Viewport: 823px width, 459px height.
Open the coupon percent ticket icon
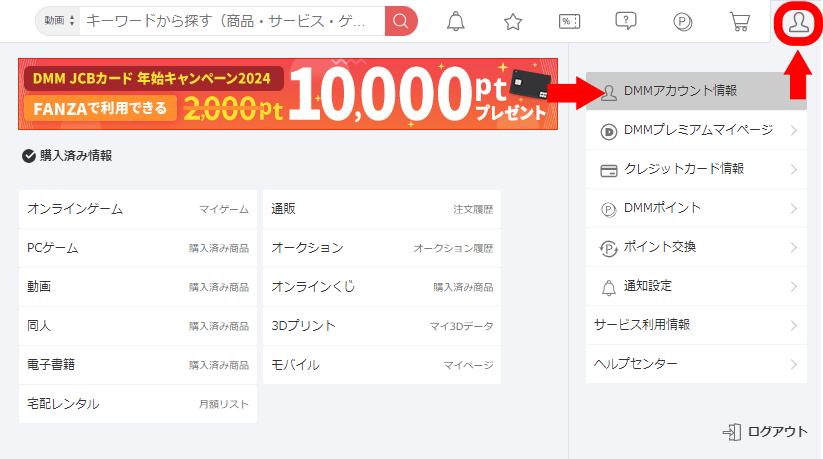pyautogui.click(x=569, y=22)
